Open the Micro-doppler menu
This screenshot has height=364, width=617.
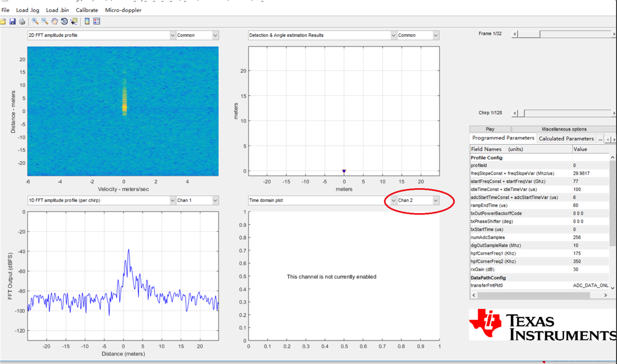(123, 10)
